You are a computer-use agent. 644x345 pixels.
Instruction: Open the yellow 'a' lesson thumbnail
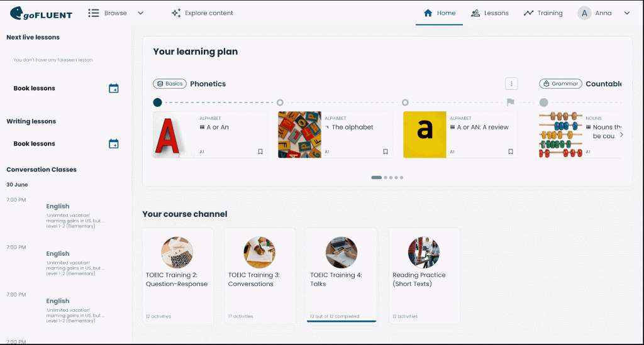[425, 134]
